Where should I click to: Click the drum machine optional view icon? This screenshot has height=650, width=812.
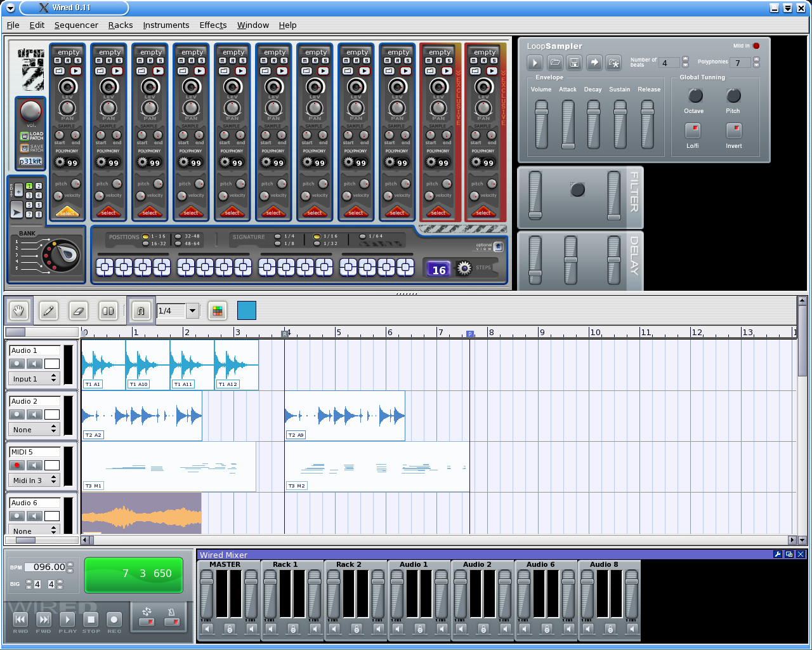pos(498,247)
